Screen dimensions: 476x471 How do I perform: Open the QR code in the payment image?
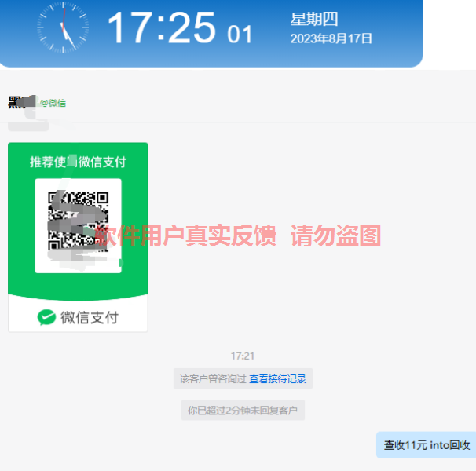[78, 221]
